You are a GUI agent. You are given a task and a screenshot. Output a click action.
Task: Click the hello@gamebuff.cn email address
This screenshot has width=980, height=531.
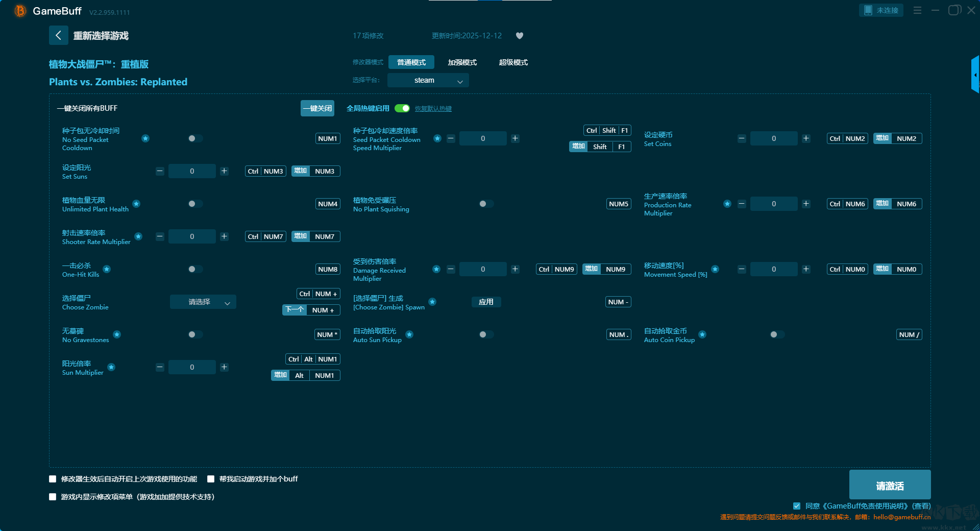[x=902, y=517]
